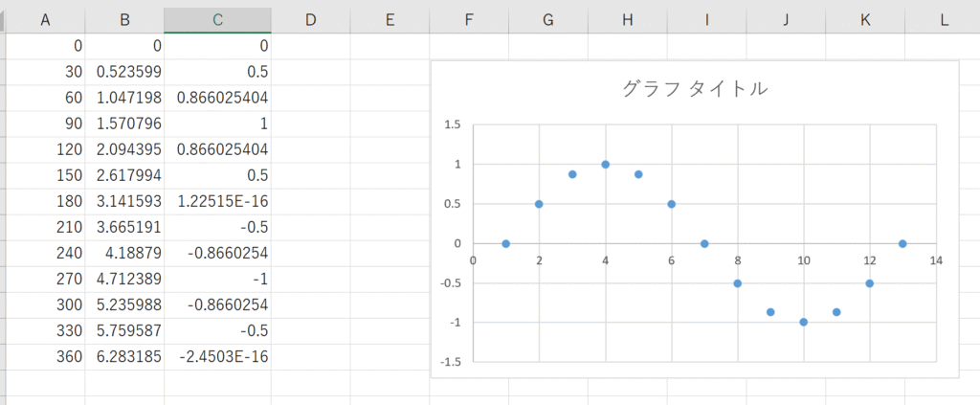Select column B header
Screen dimensions: 980x405
pyautogui.click(x=123, y=19)
